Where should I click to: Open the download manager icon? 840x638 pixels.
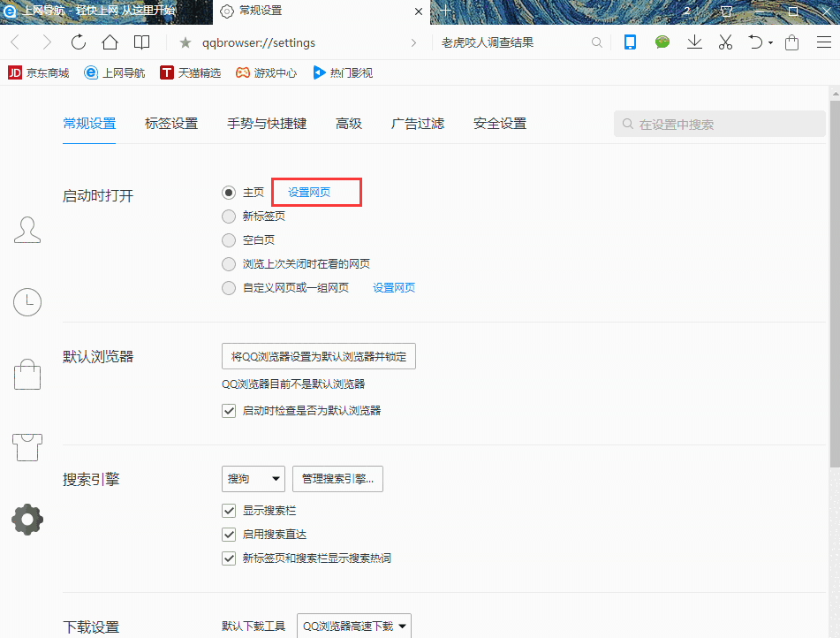pos(694,42)
